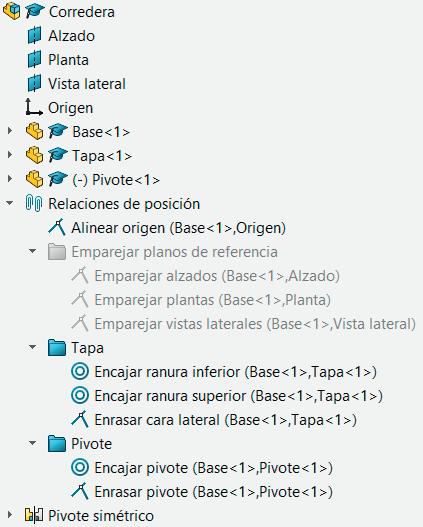
Task: Select Enrasar cara lateral mate
Action: pos(225,420)
